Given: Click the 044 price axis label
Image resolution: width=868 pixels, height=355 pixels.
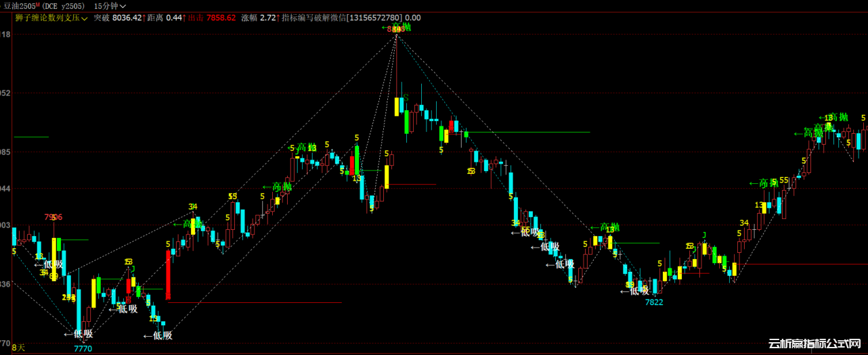Looking at the screenshot, I should point(6,189).
